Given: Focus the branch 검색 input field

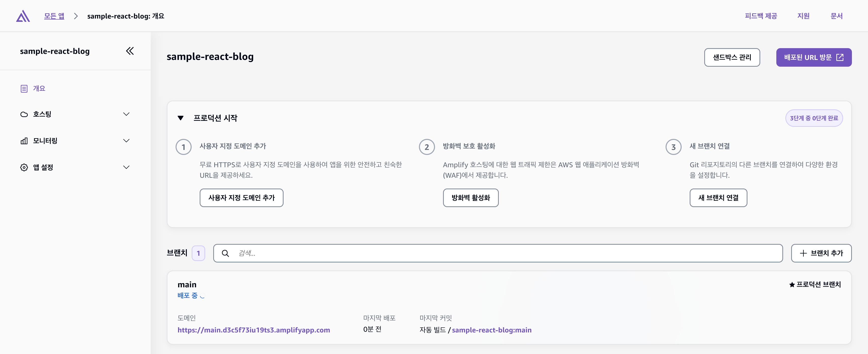Looking at the screenshot, I should pyautogui.click(x=505, y=253).
